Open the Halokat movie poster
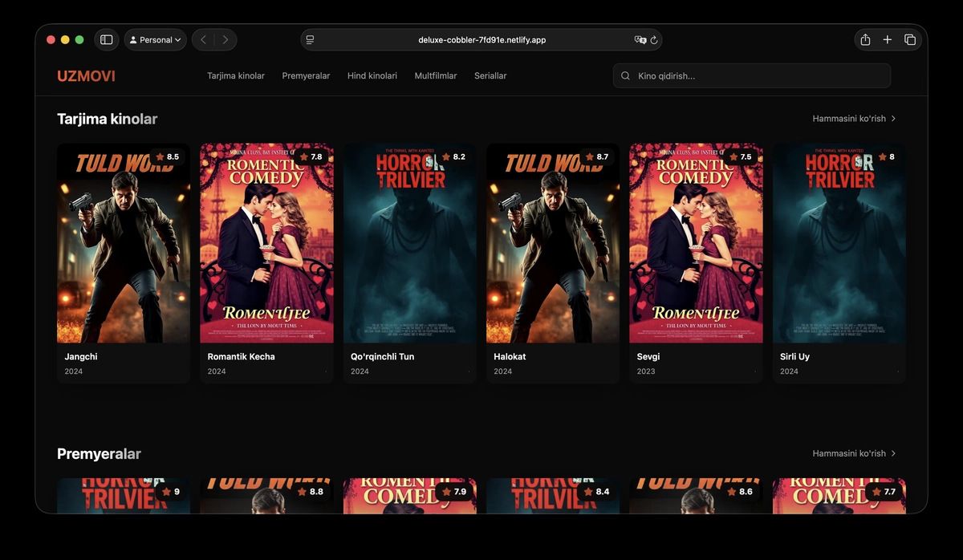The height and width of the screenshot is (560, 963). pyautogui.click(x=553, y=243)
